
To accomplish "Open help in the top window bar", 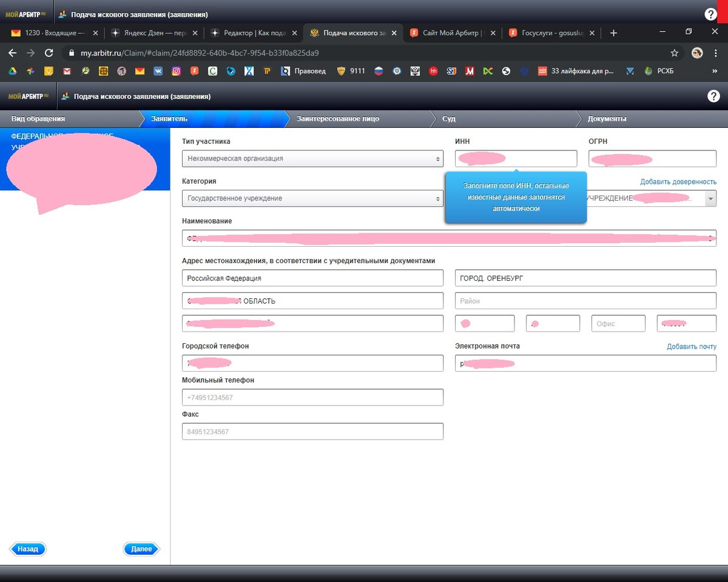I will [x=710, y=15].
